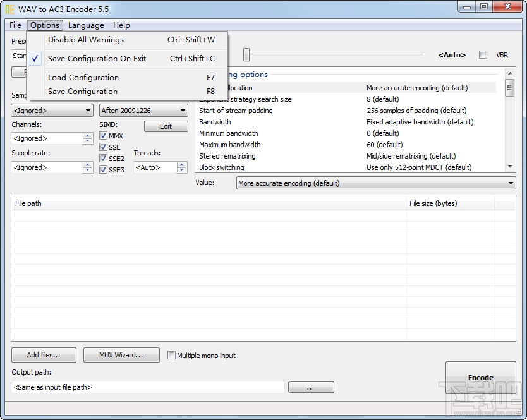527x420 pixels.
Task: Toggle the SSE3 checkbox off
Action: pyautogui.click(x=102, y=169)
